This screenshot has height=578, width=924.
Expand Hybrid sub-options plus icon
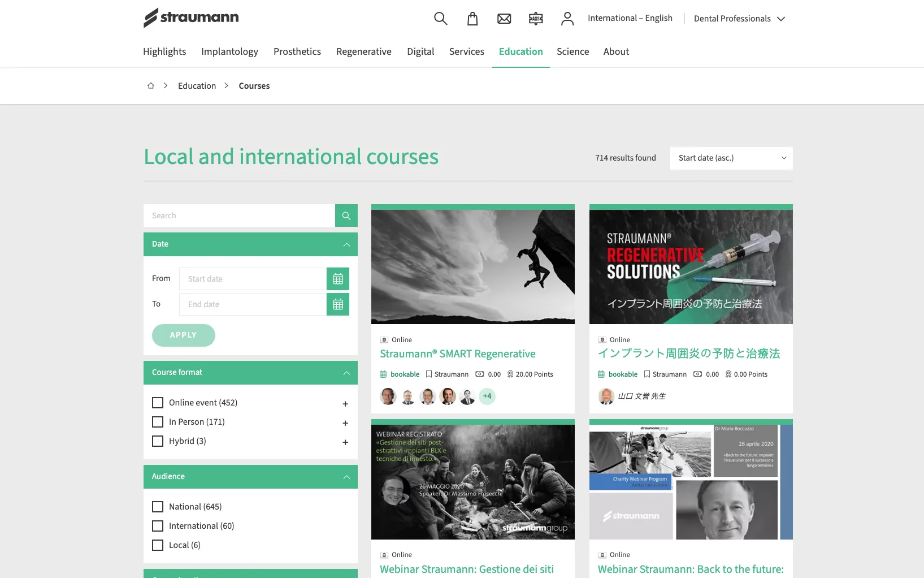pyautogui.click(x=345, y=442)
